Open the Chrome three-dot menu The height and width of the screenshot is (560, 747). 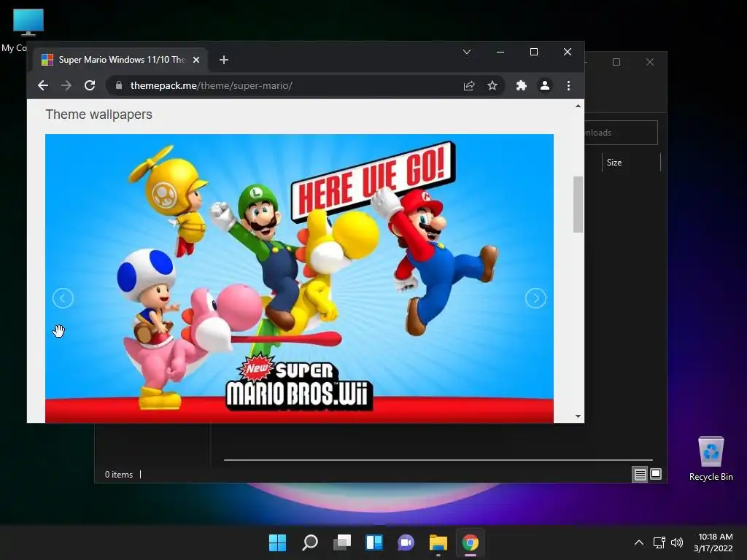(568, 86)
